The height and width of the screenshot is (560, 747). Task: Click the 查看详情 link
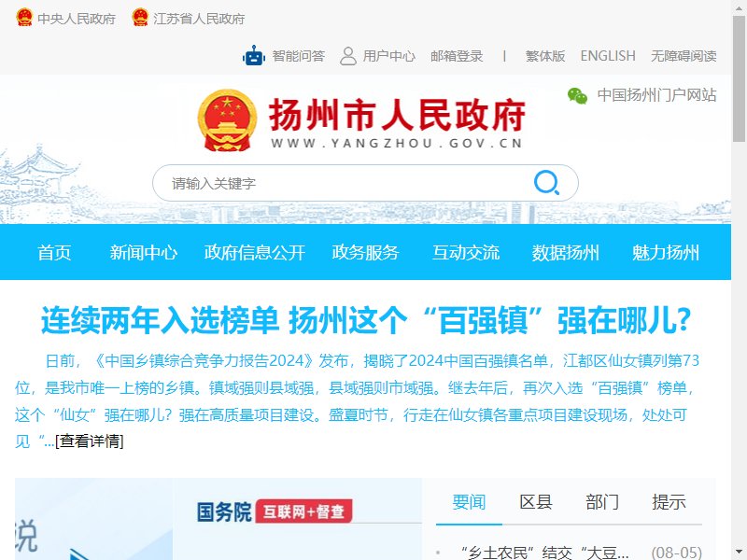(x=90, y=441)
